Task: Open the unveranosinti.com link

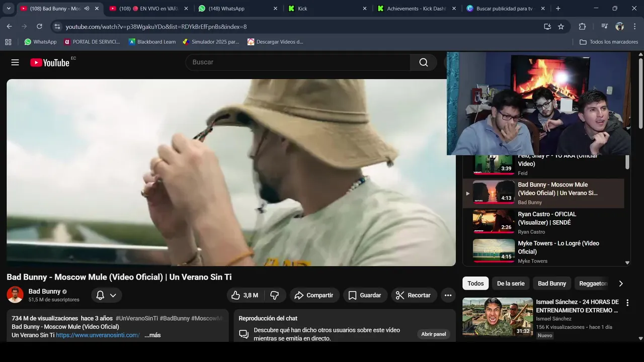Action: pyautogui.click(x=98, y=335)
